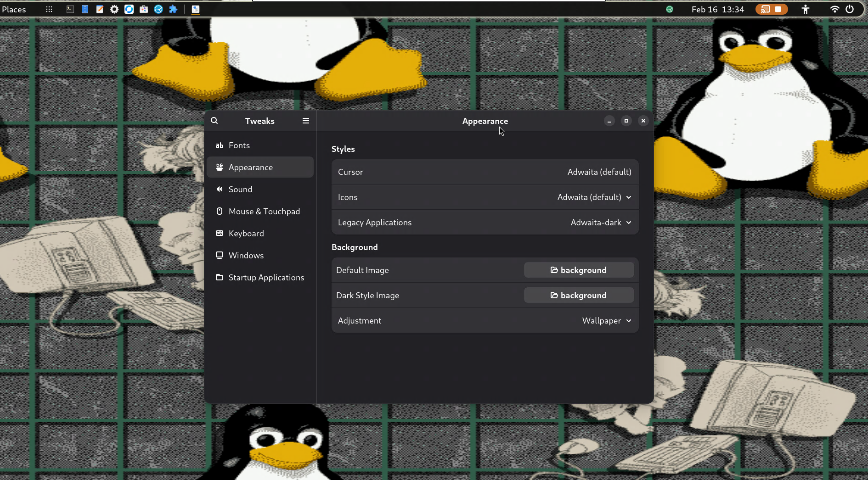The width and height of the screenshot is (868, 480).
Task: Open the Settings gear icon
Action: point(114,9)
